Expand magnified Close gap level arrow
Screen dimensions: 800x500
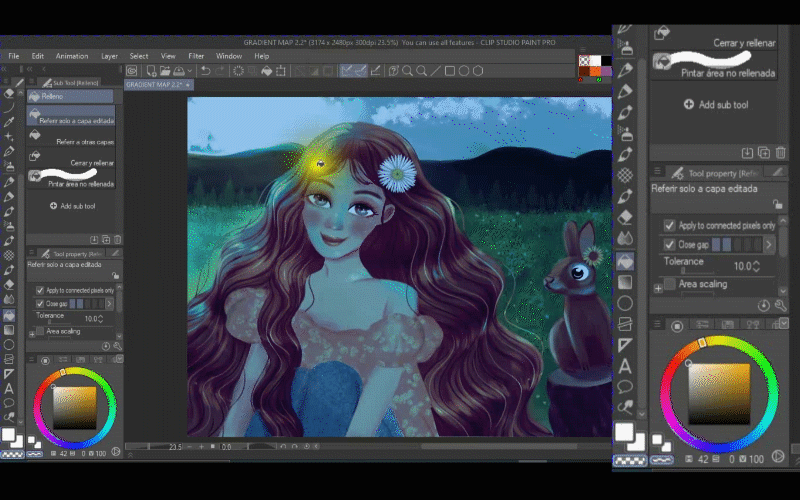(x=771, y=244)
